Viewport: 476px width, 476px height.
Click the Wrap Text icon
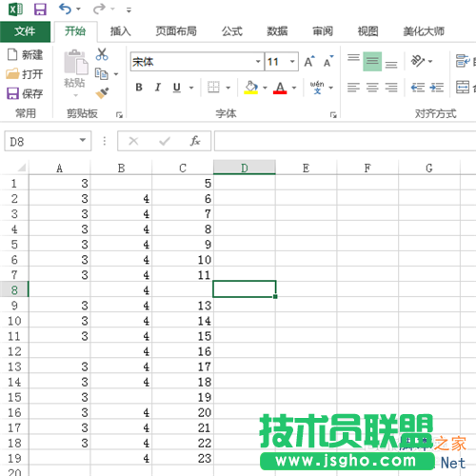coord(463,61)
